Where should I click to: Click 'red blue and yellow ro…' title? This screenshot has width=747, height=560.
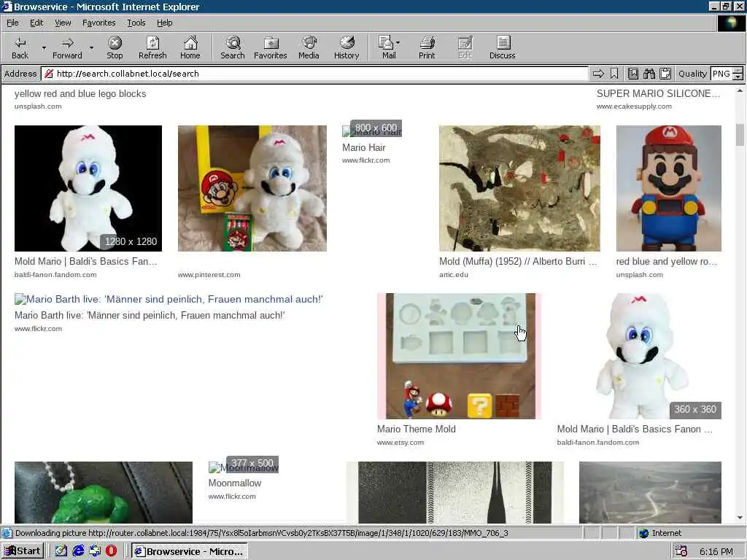[667, 262]
